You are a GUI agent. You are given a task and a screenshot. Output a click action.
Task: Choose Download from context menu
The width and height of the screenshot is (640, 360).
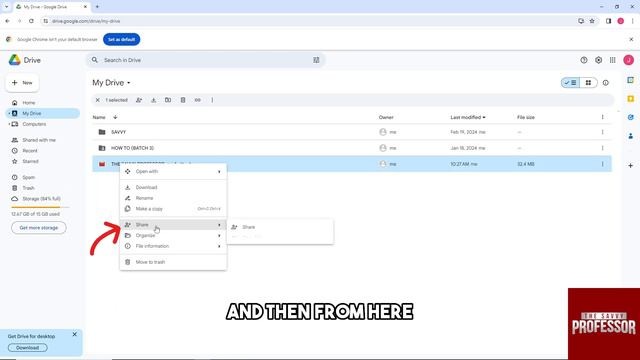(173, 187)
